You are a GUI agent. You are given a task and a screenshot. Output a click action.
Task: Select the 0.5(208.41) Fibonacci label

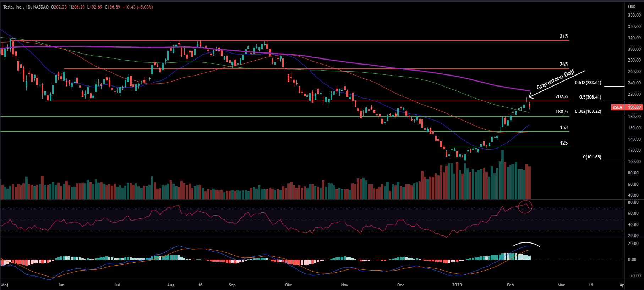tap(590, 97)
